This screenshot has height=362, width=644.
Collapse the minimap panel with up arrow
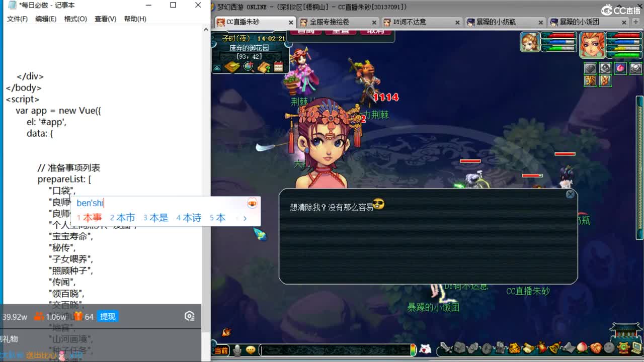coord(217,68)
